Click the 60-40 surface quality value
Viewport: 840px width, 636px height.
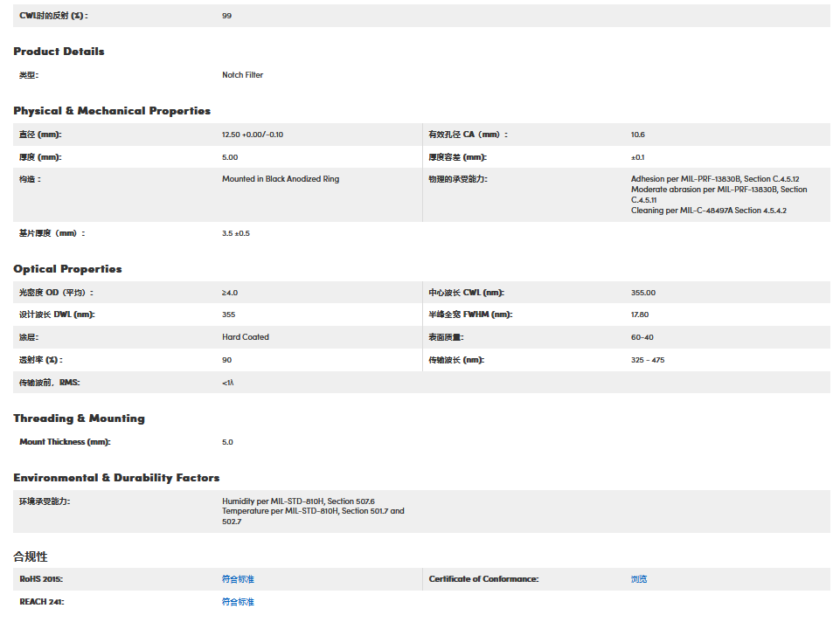(x=642, y=337)
